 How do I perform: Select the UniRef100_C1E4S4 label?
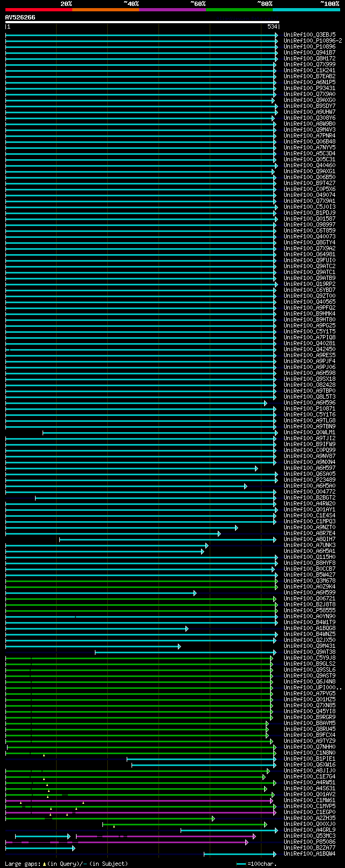pos(309,515)
